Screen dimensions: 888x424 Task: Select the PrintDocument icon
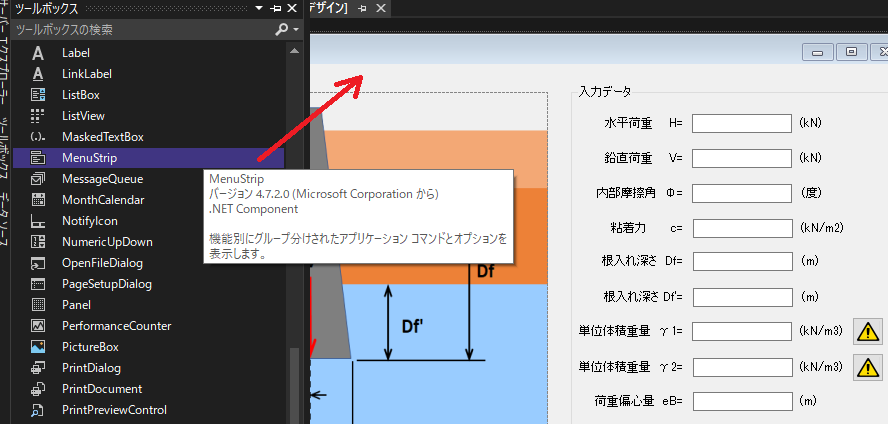click(38, 389)
